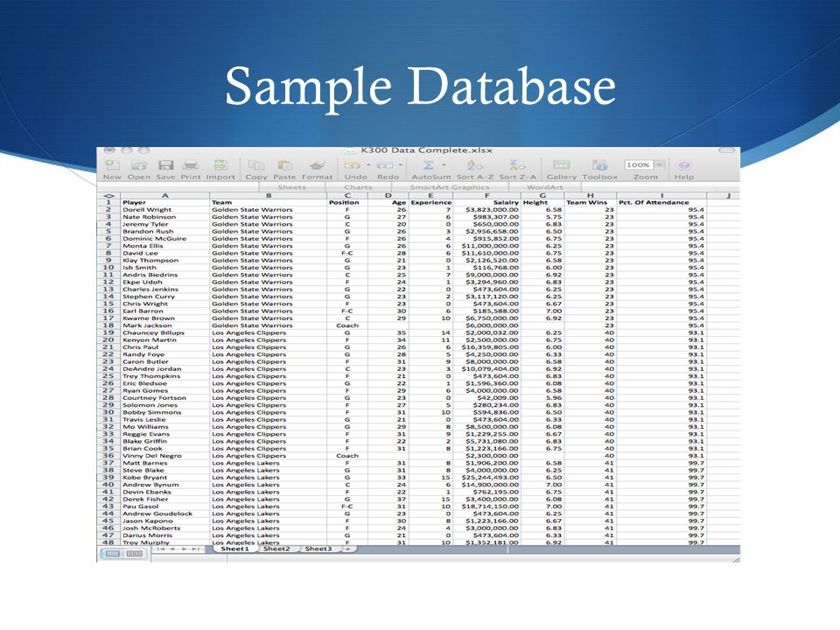This screenshot has height=630, width=840.
Task: Select the cell with Mark Jackson
Action: pos(165,325)
